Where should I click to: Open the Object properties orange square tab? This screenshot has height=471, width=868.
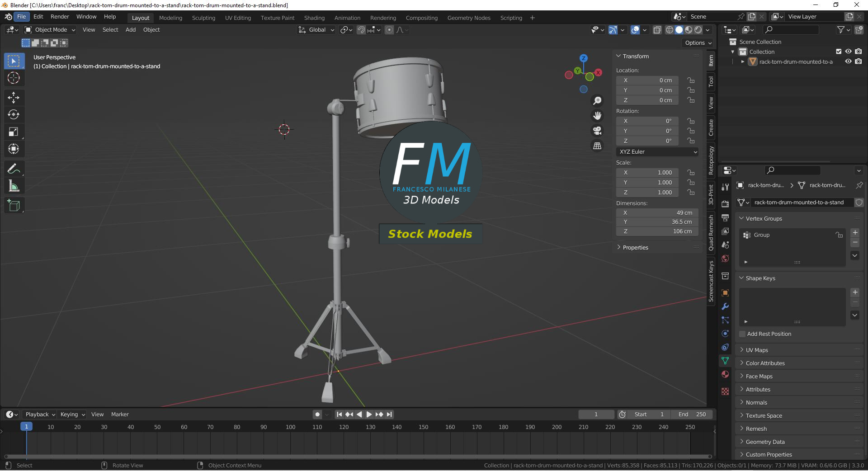tap(725, 293)
